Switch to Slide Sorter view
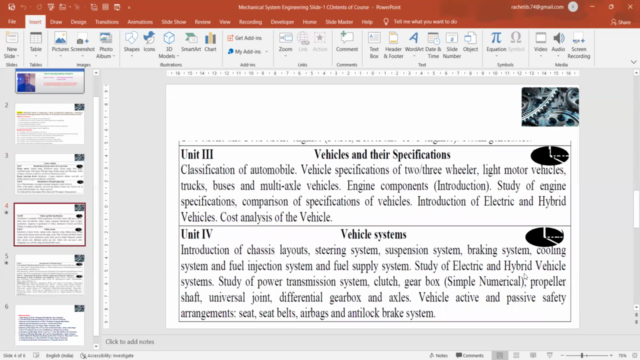The image size is (640, 360). click(x=516, y=356)
